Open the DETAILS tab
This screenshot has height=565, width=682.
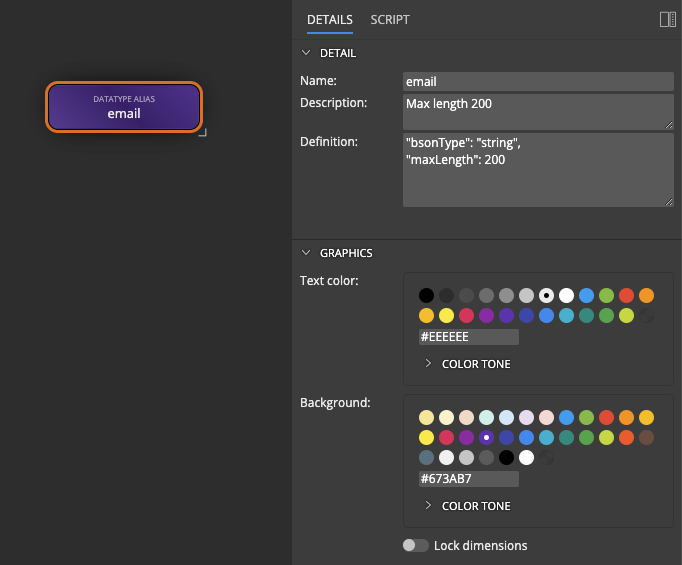pyautogui.click(x=329, y=20)
